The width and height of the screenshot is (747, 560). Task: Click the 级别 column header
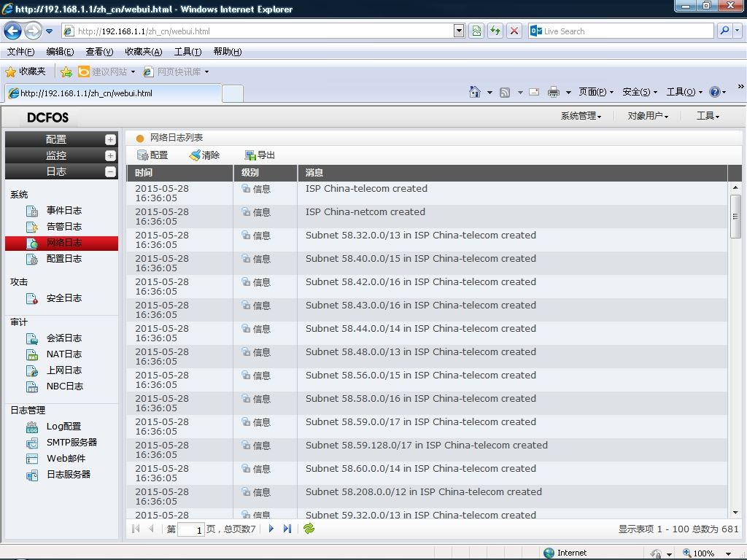[x=266, y=173]
